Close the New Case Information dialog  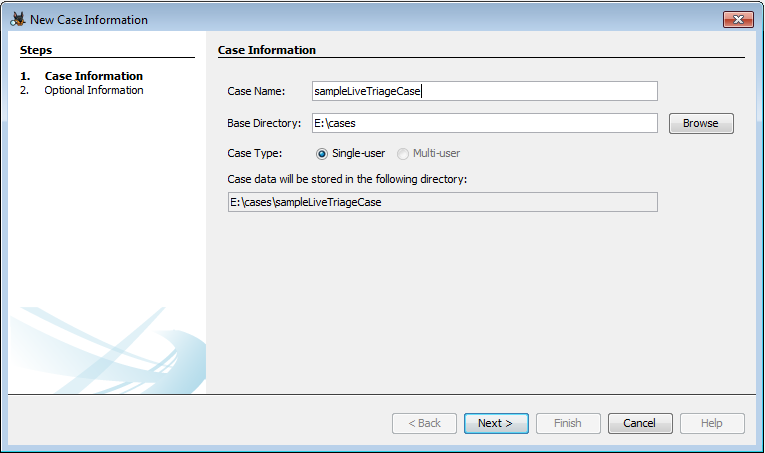737,19
